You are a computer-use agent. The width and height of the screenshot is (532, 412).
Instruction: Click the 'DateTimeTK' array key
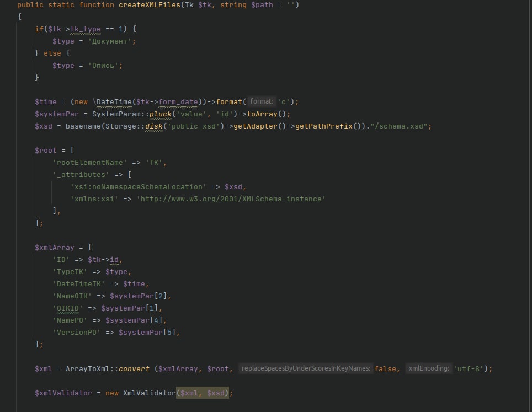pos(79,284)
